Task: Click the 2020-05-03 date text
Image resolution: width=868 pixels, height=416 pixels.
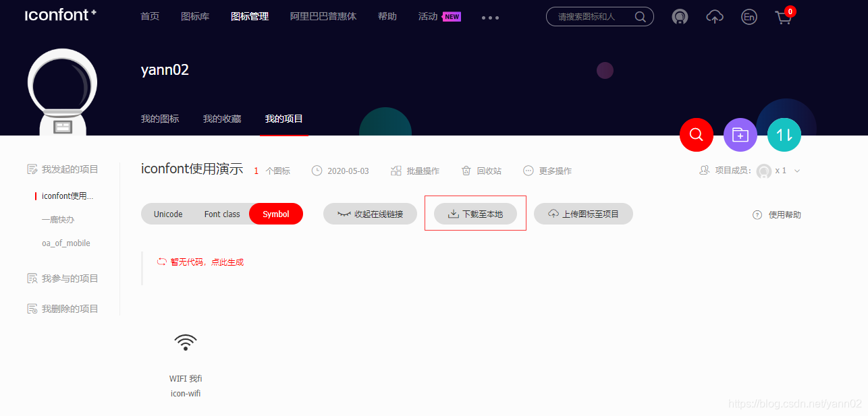Action: [x=348, y=171]
